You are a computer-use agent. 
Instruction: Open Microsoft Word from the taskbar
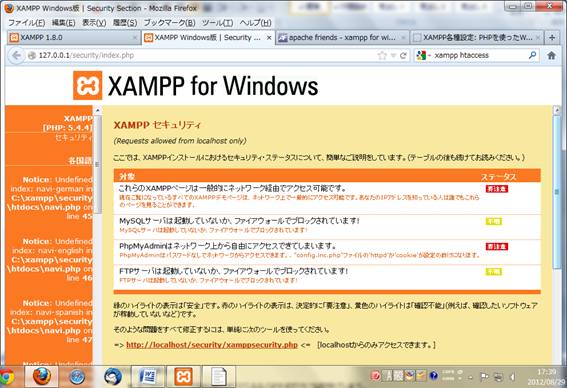coord(148,376)
